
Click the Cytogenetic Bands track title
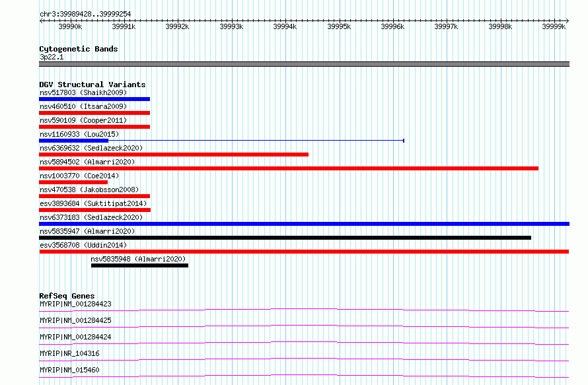pos(79,49)
